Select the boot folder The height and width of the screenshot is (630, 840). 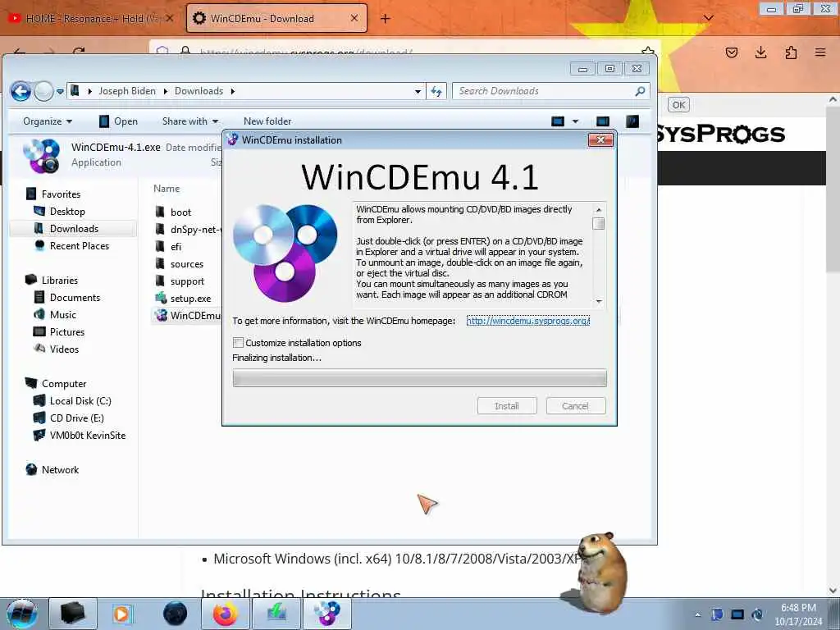pos(174,212)
